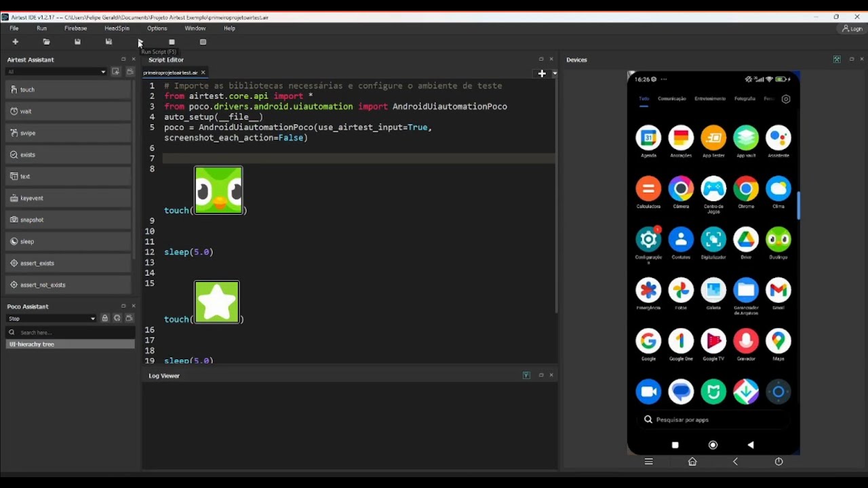Tap the device back arrow icon
The width and height of the screenshot is (868, 488).
(x=735, y=462)
